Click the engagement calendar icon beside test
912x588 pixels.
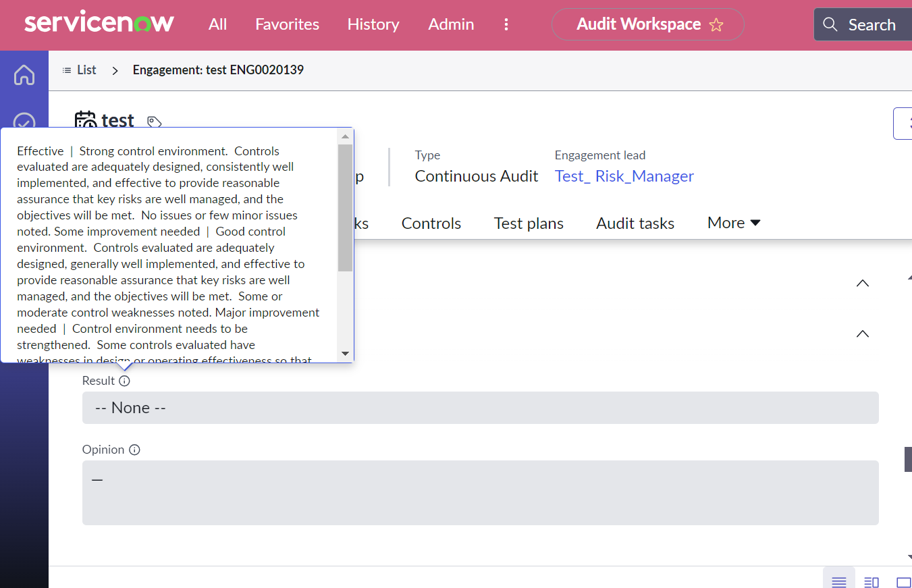(x=85, y=120)
